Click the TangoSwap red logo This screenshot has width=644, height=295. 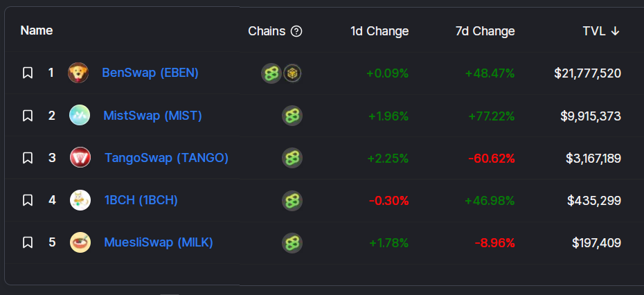click(x=80, y=157)
